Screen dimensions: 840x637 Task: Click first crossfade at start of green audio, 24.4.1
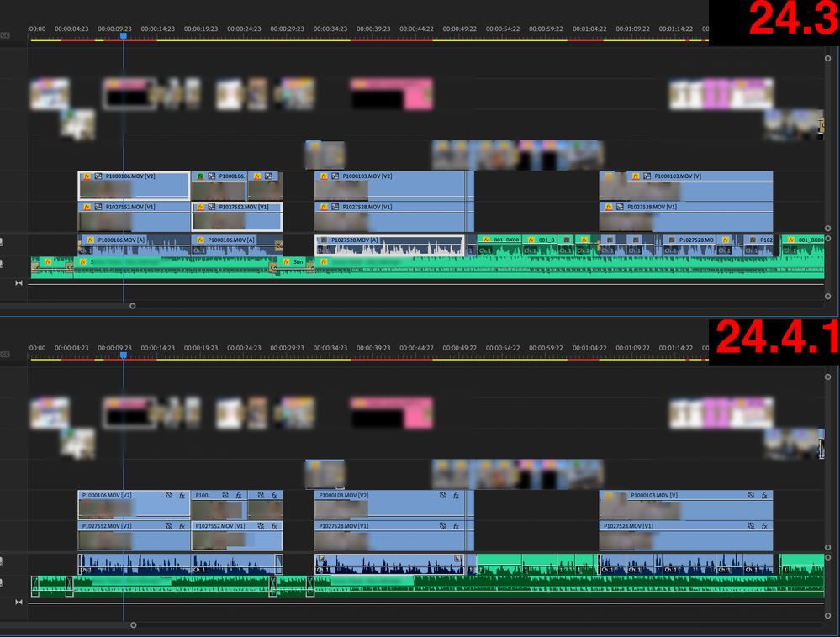(x=35, y=586)
